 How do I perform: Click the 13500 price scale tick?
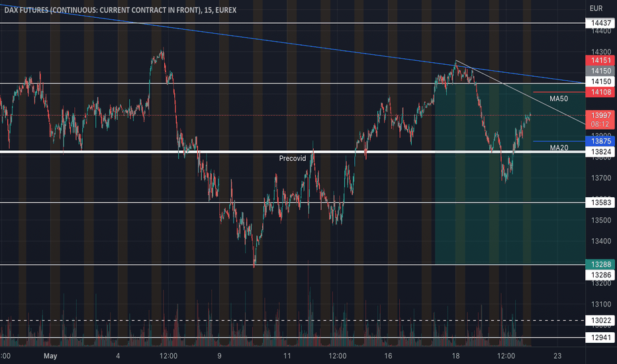pyautogui.click(x=601, y=220)
